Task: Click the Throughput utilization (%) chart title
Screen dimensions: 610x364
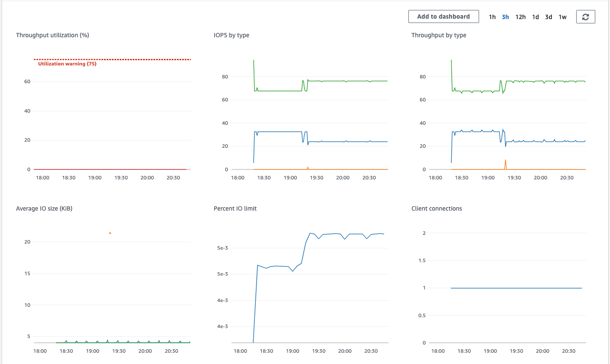Action: click(x=52, y=35)
